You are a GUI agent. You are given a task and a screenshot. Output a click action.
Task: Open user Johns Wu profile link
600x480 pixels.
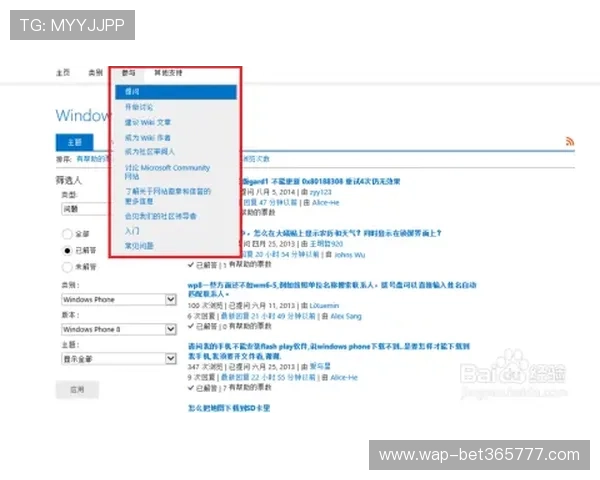tap(349, 255)
